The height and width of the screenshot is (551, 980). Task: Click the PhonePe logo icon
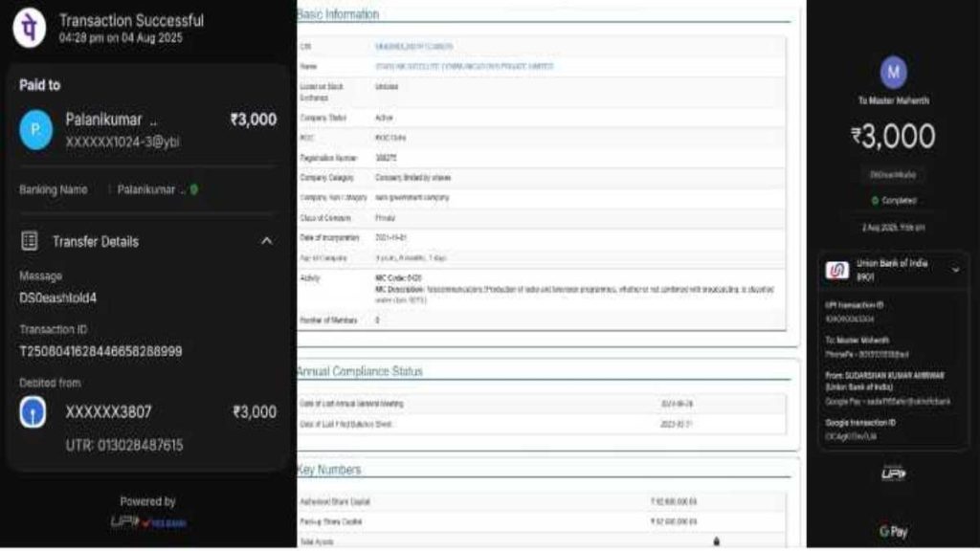tap(29, 29)
